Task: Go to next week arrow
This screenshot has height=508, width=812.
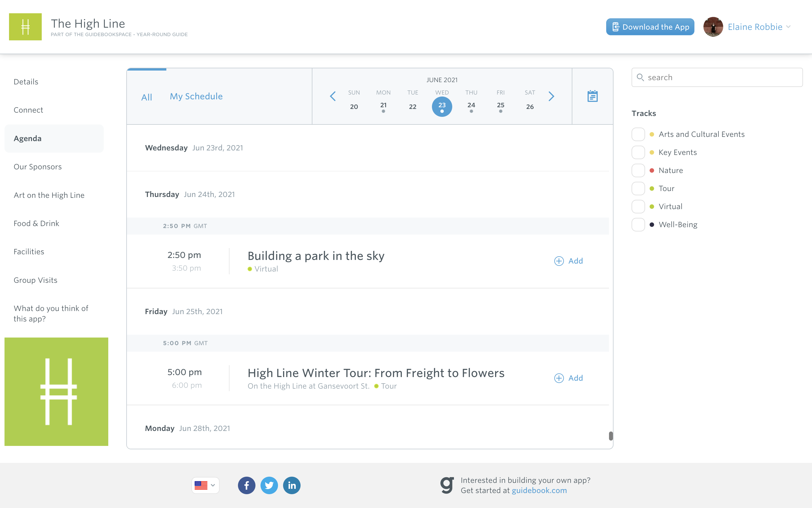Action: [x=551, y=97]
